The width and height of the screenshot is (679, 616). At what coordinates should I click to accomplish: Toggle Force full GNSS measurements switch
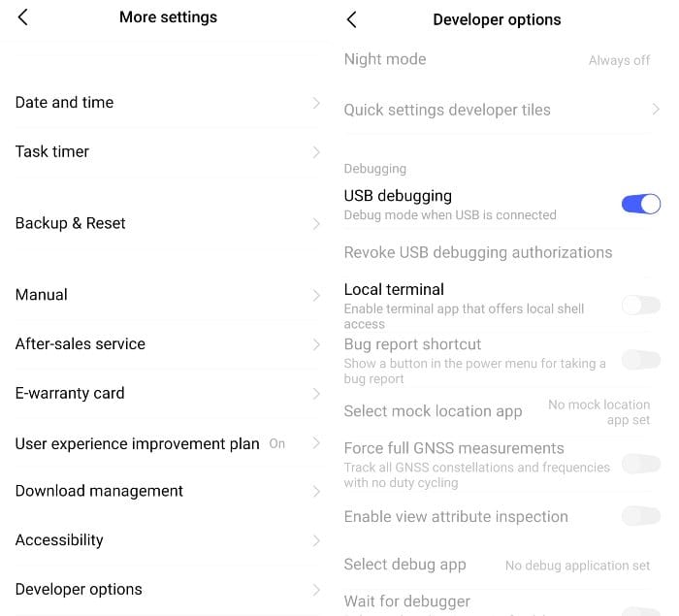tap(640, 465)
